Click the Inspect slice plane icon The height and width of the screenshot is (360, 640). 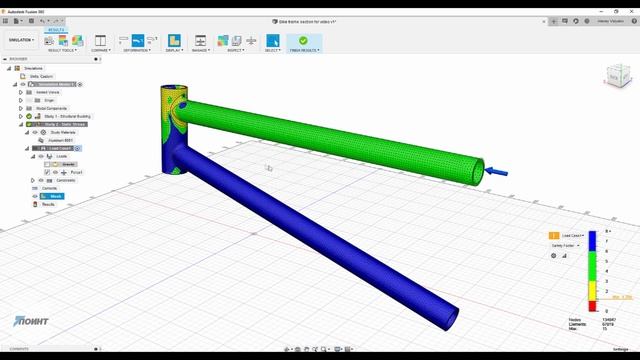point(251,40)
